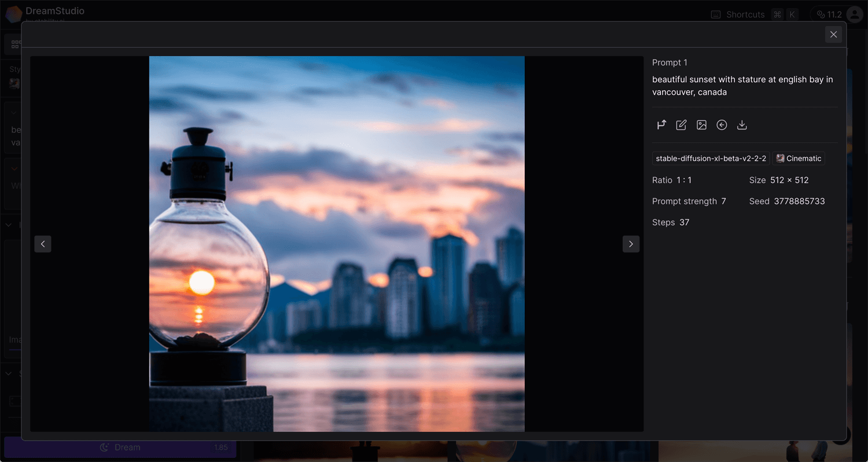The height and width of the screenshot is (462, 868).
Task: Select the prompt text about english bay
Action: point(742,86)
